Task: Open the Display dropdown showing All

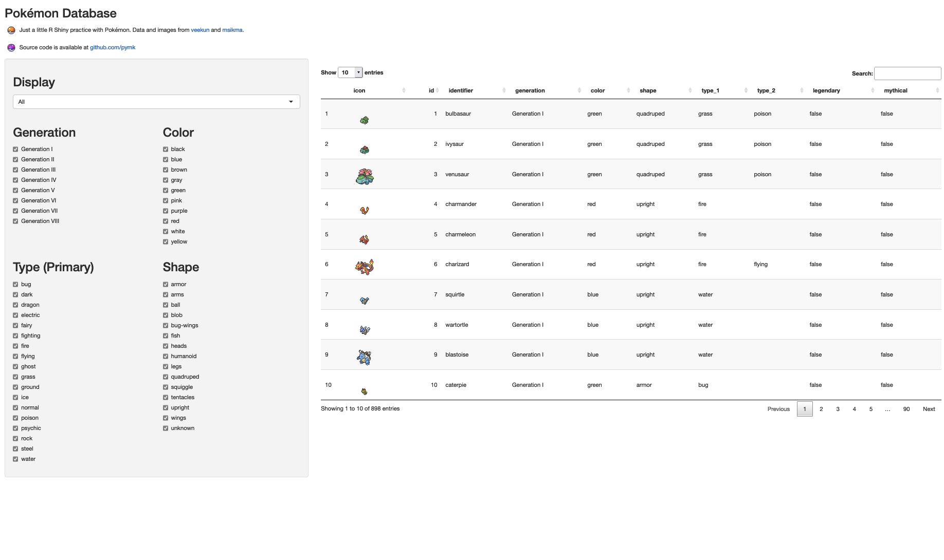Action: tap(156, 102)
